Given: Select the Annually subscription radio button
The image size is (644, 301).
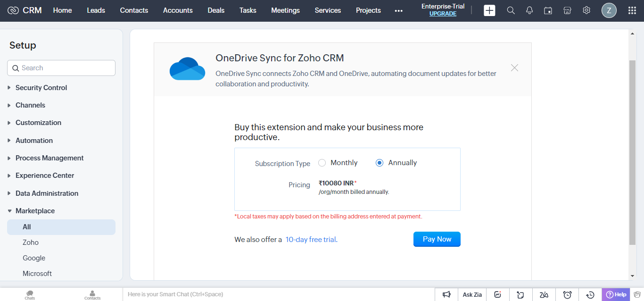Looking at the screenshot, I should [380, 163].
